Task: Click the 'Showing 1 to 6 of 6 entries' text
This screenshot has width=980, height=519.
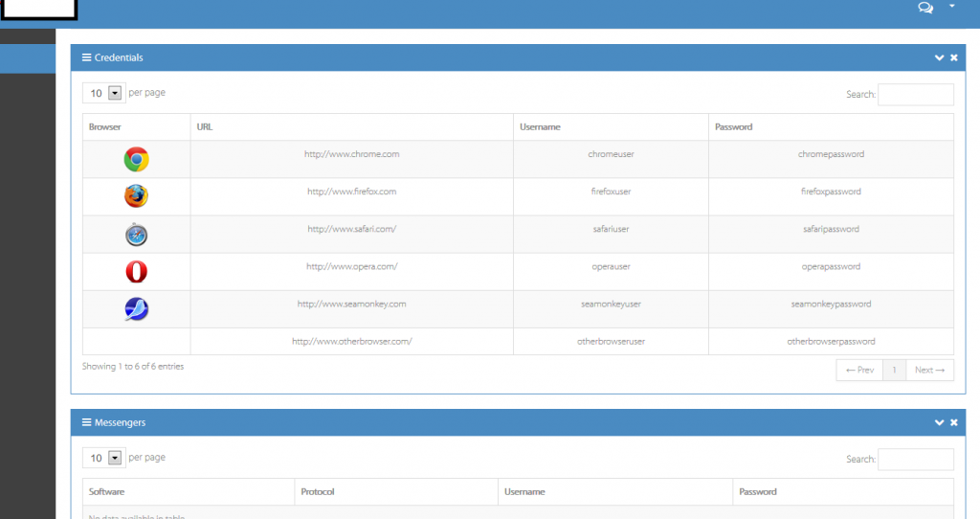Action: pyautogui.click(x=133, y=367)
